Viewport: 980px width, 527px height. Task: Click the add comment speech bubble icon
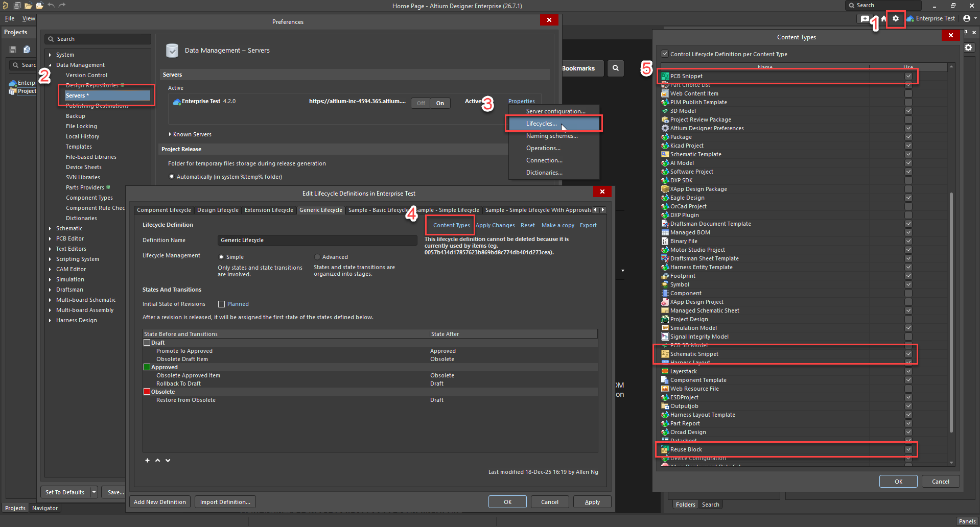pos(865,19)
